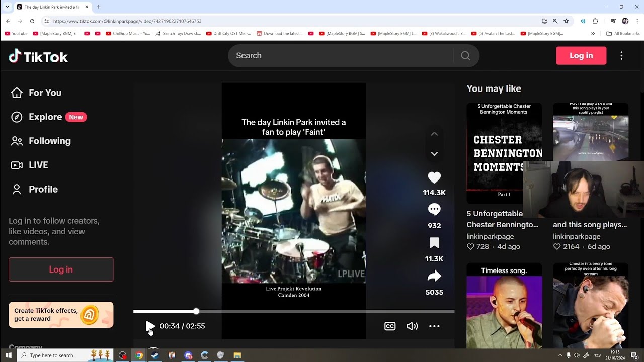Open the LIVE section
Viewport: 644px width, 362px height.
tap(30, 165)
